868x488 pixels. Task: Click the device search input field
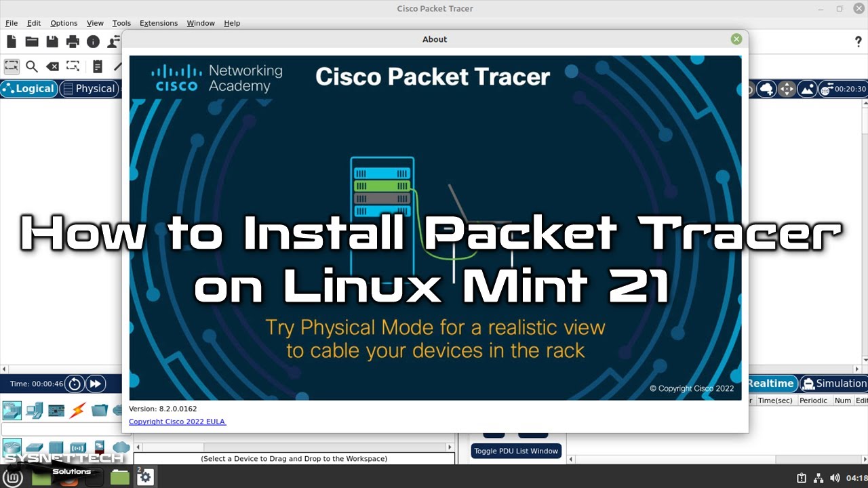coord(66,430)
